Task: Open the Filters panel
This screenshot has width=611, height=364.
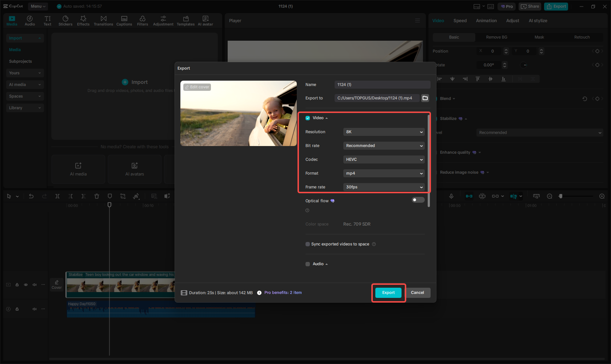Action: tap(143, 20)
